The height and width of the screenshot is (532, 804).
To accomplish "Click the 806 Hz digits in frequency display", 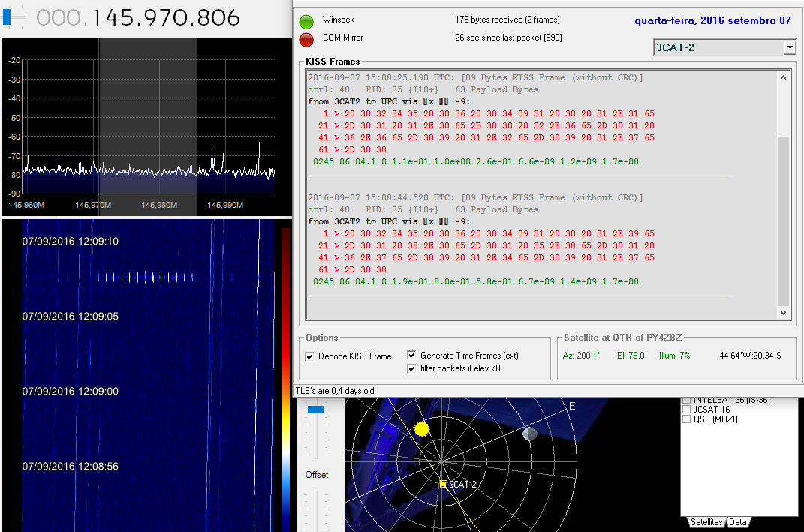I will tap(218, 17).
